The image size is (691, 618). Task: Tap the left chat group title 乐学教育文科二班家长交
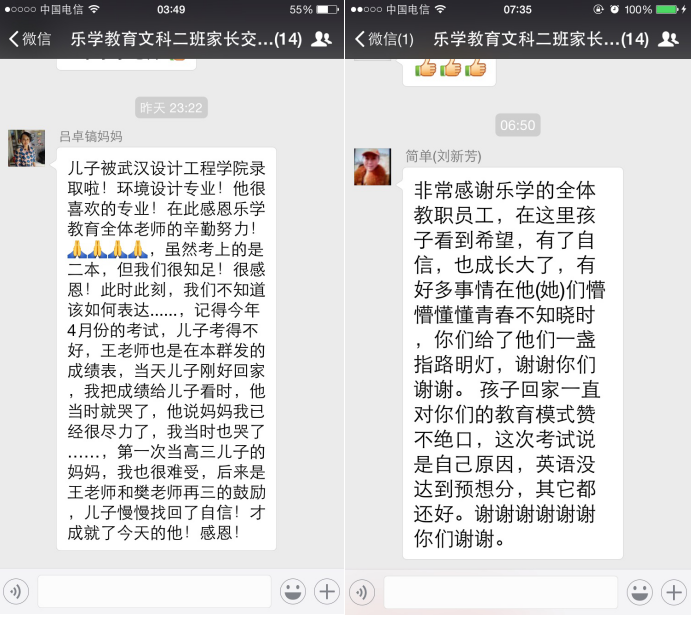[x=186, y=39]
